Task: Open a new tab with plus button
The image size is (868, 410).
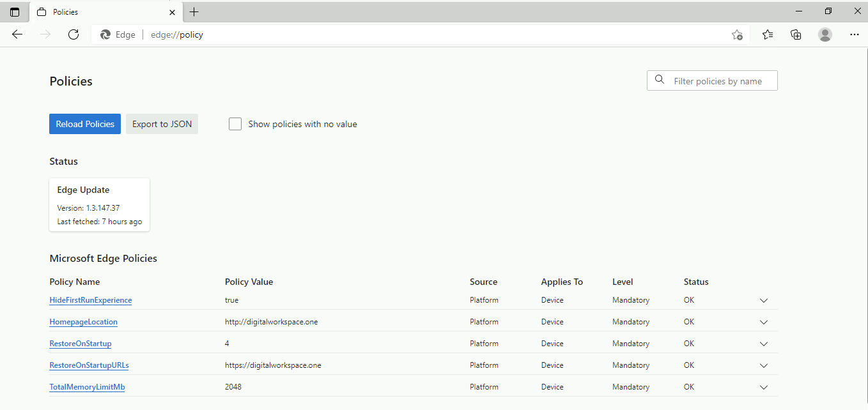Action: click(194, 12)
